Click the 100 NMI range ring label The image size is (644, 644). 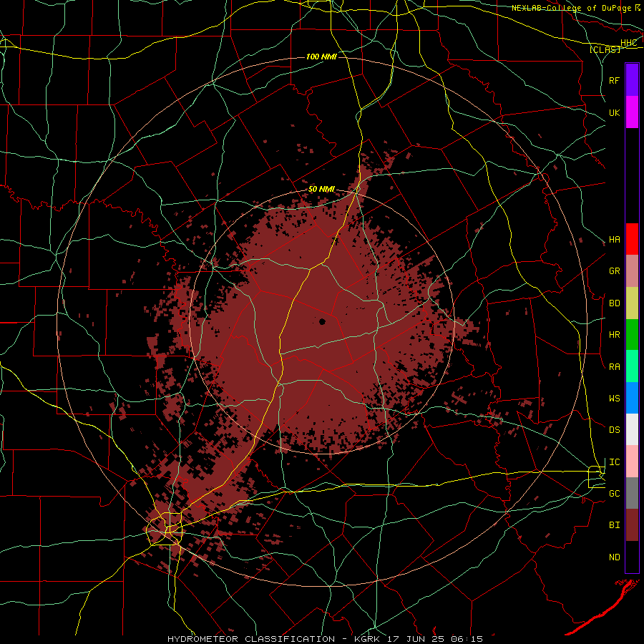coord(321,57)
